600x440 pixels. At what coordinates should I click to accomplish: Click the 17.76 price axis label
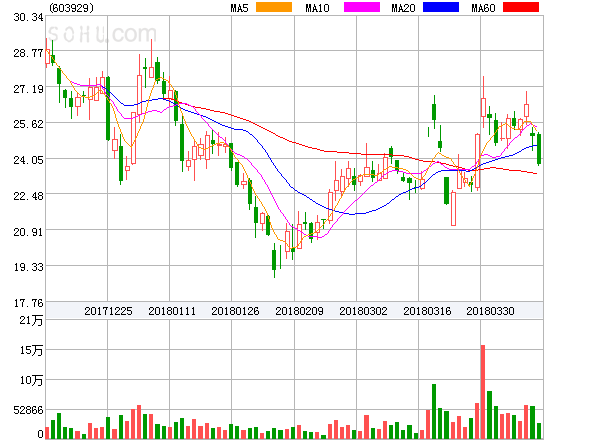(28, 303)
